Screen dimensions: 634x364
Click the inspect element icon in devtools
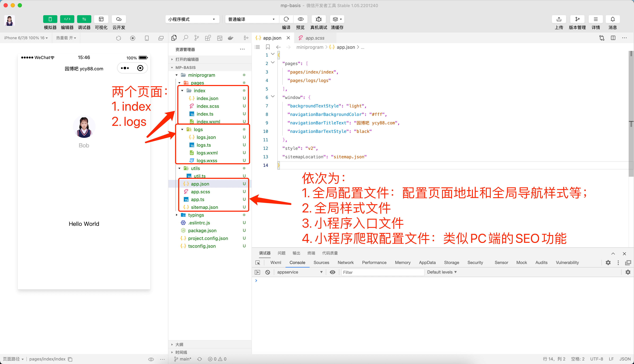(x=258, y=263)
